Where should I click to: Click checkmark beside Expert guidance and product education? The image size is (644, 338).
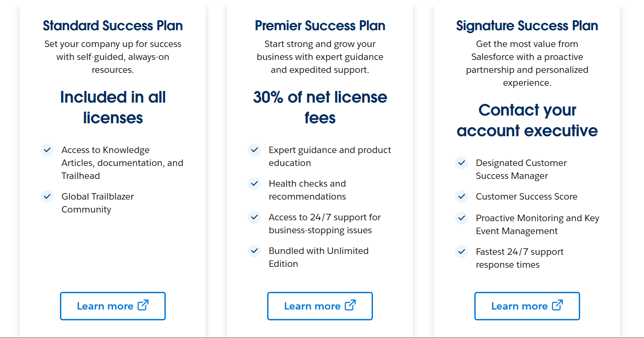[254, 150]
